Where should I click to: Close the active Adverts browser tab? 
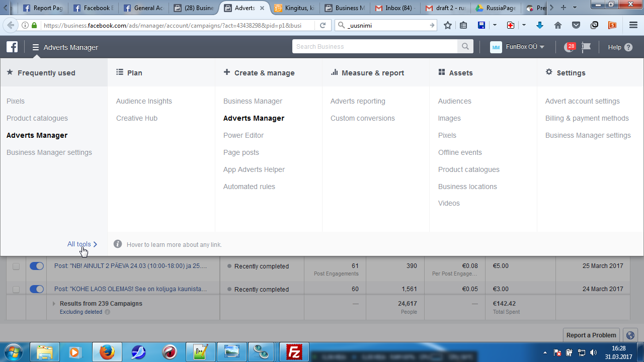tap(262, 8)
